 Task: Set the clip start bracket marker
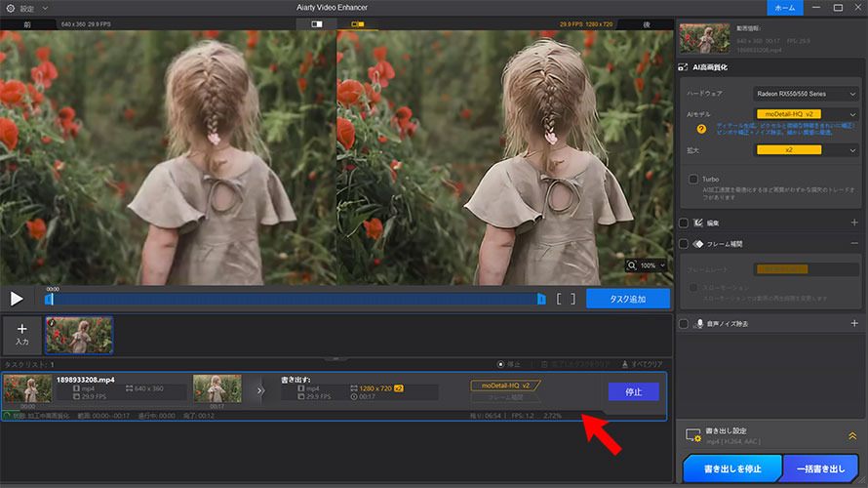pyautogui.click(x=559, y=299)
